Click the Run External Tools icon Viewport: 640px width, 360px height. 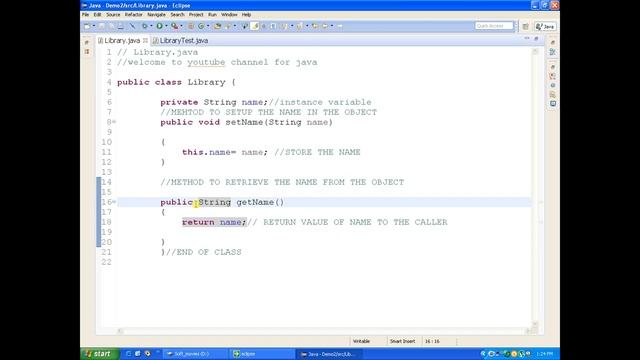174,26
